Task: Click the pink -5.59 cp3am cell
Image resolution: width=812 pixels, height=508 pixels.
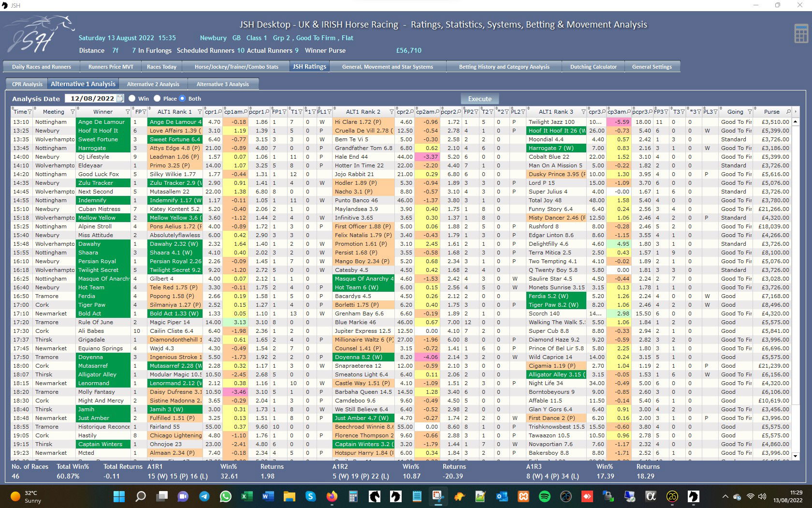Action: click(x=619, y=122)
